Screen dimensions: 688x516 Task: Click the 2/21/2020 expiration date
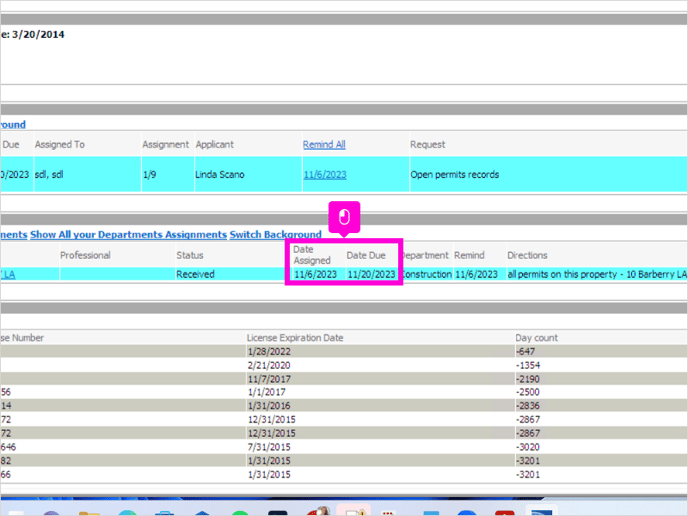[x=269, y=365]
